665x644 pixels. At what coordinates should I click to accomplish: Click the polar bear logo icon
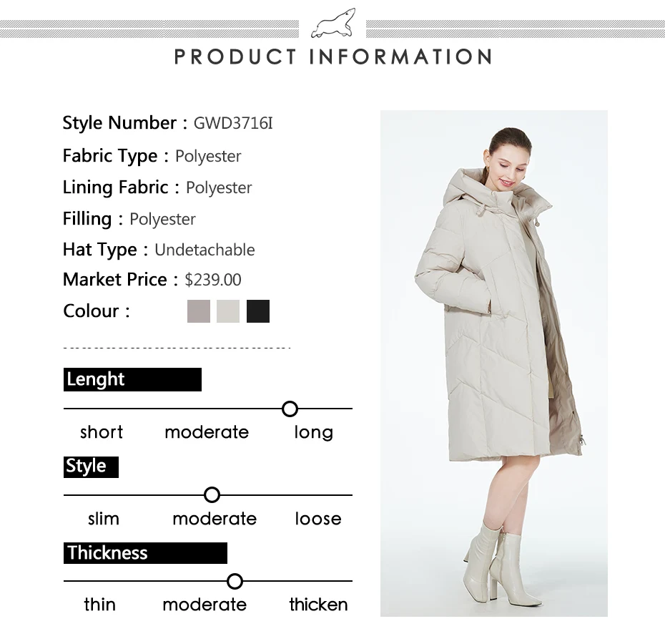(333, 23)
